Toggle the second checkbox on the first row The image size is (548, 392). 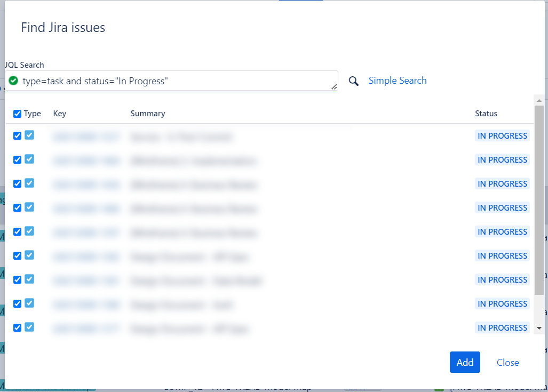(29, 135)
